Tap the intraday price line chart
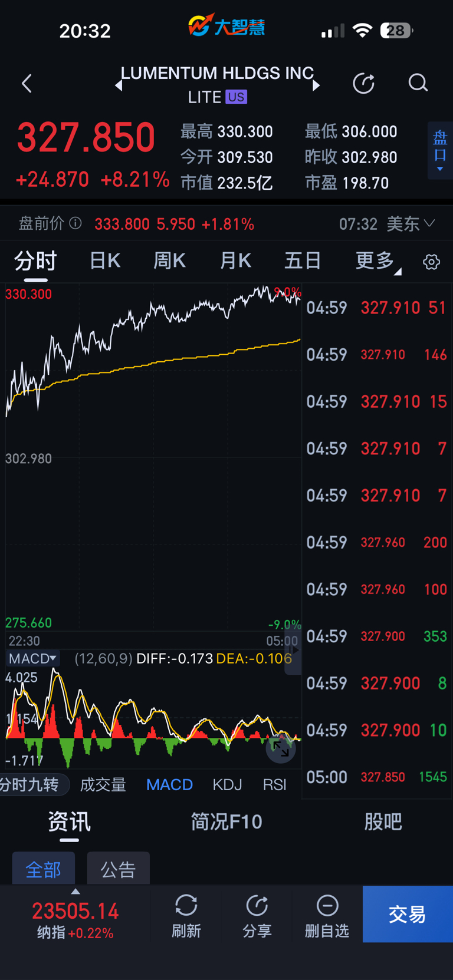This screenshot has height=980, width=453. [153, 458]
